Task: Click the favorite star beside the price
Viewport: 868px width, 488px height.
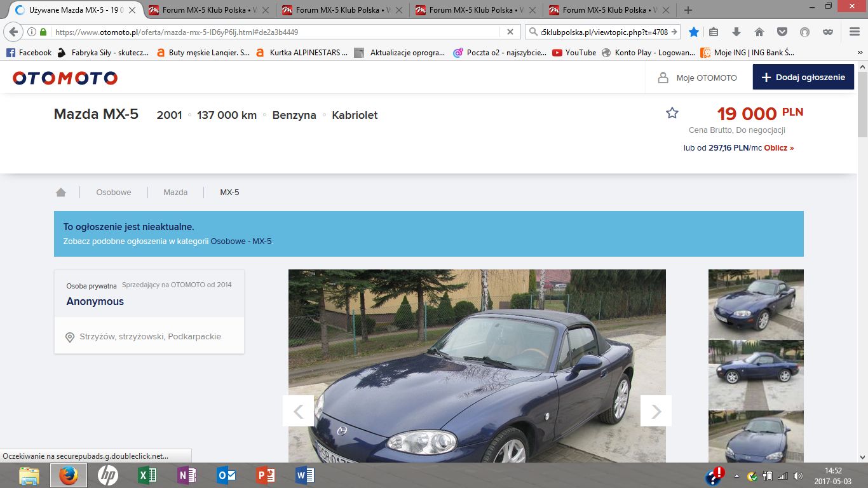Action: tap(672, 113)
